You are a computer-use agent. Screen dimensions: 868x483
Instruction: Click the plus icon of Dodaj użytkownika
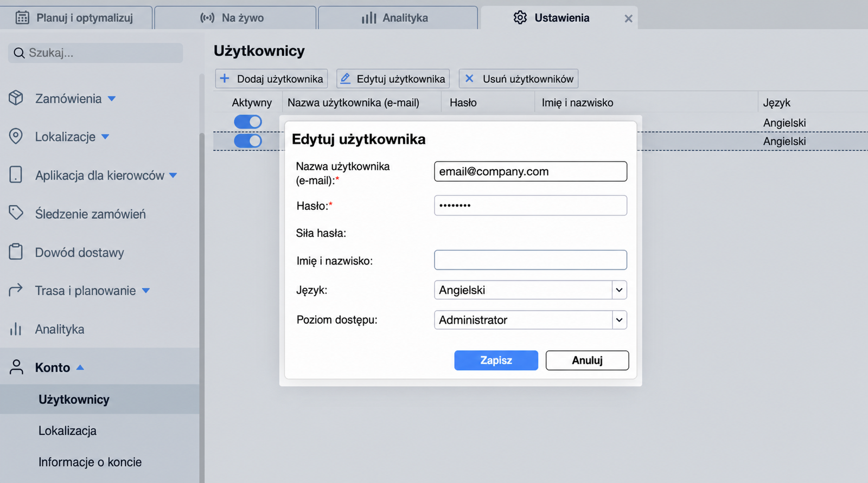tap(225, 79)
